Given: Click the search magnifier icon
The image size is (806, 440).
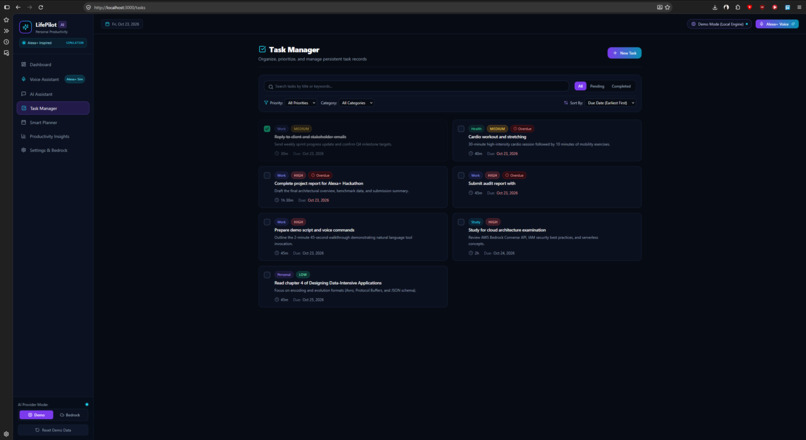Looking at the screenshot, I should (x=270, y=86).
